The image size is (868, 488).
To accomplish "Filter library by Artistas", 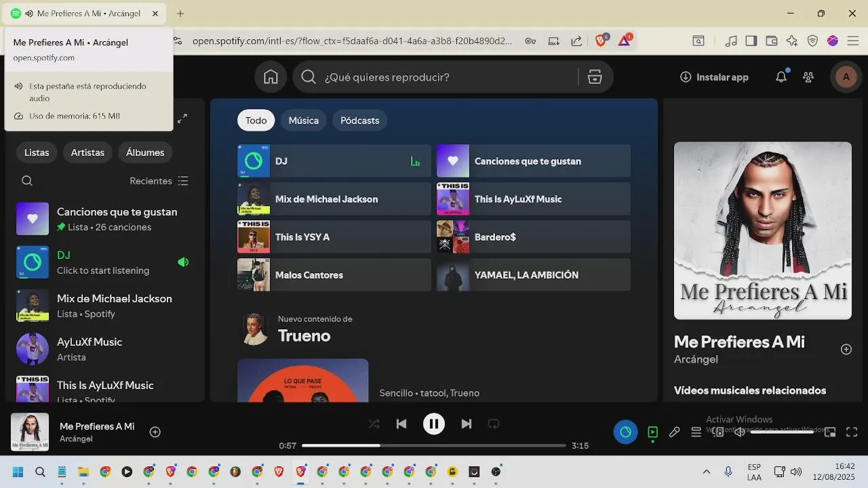I will 87,152.
